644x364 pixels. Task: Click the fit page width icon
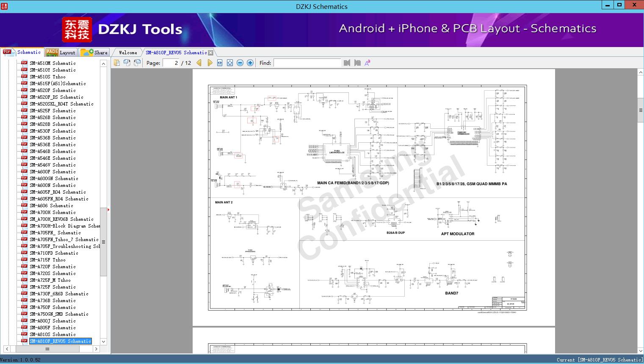(220, 63)
